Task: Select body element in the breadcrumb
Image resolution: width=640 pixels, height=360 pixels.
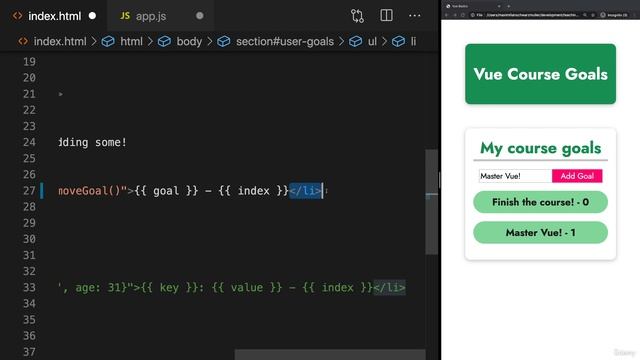Action: click(189, 42)
